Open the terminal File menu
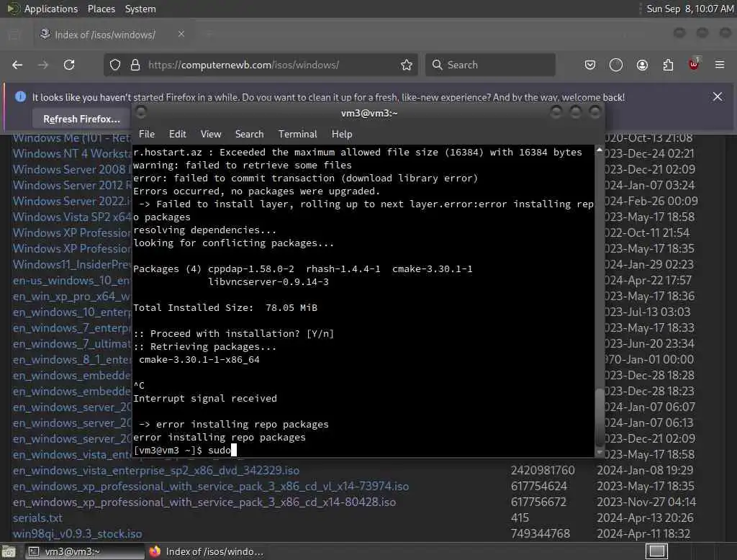This screenshot has height=560, width=737. point(147,134)
